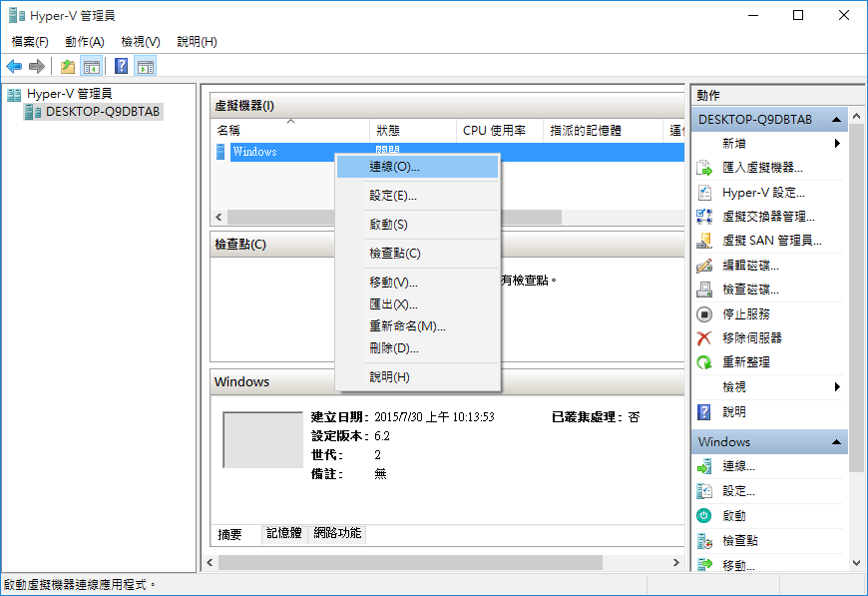Image resolution: width=868 pixels, height=596 pixels.
Task: Choose 啟動(S) from the context menu
Action: pos(417,225)
